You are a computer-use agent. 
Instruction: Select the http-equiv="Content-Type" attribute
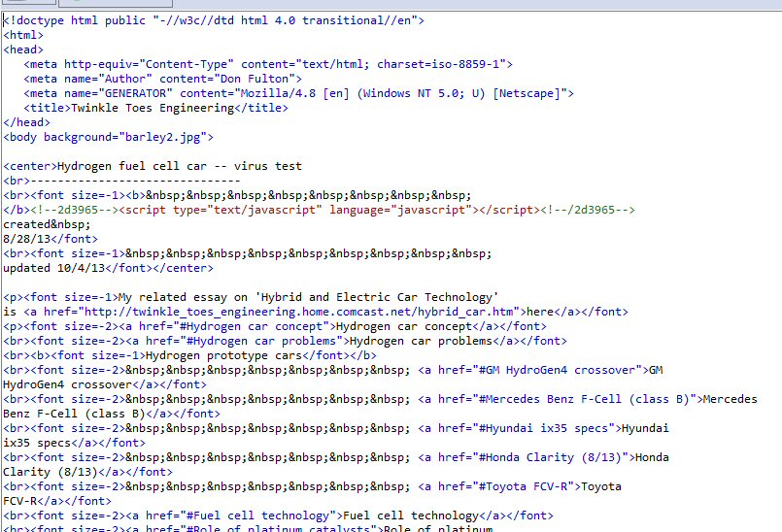pyautogui.click(x=149, y=64)
